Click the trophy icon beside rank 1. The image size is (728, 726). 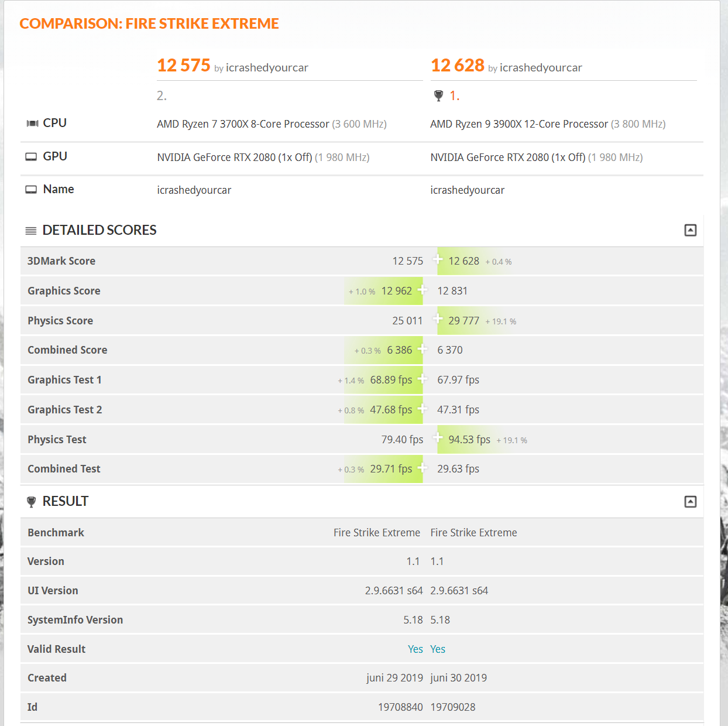438,96
